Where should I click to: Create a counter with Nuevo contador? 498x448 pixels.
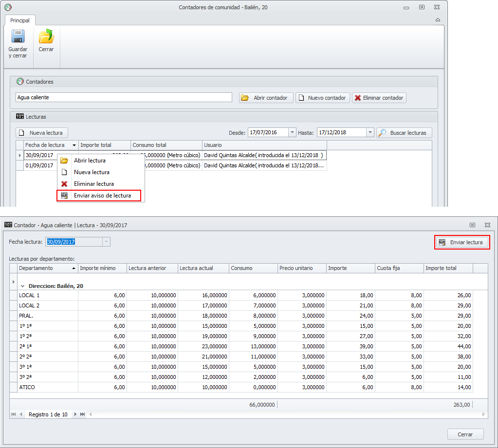322,98
